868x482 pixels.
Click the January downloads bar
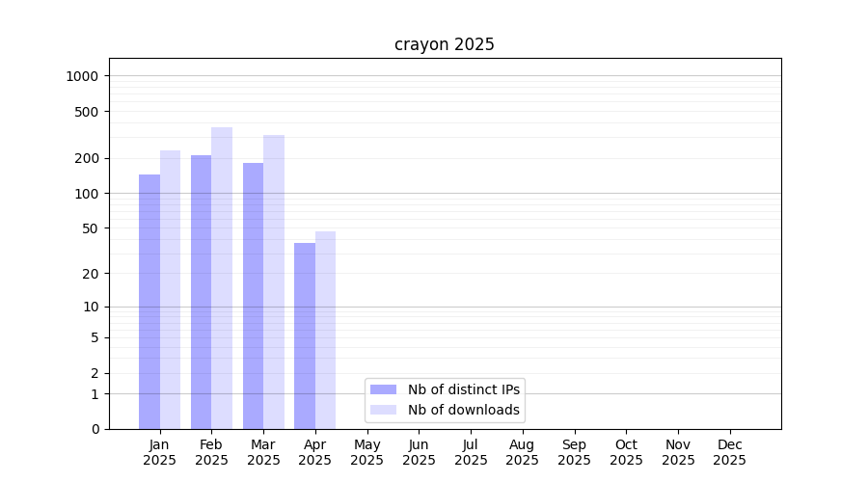coord(170,289)
